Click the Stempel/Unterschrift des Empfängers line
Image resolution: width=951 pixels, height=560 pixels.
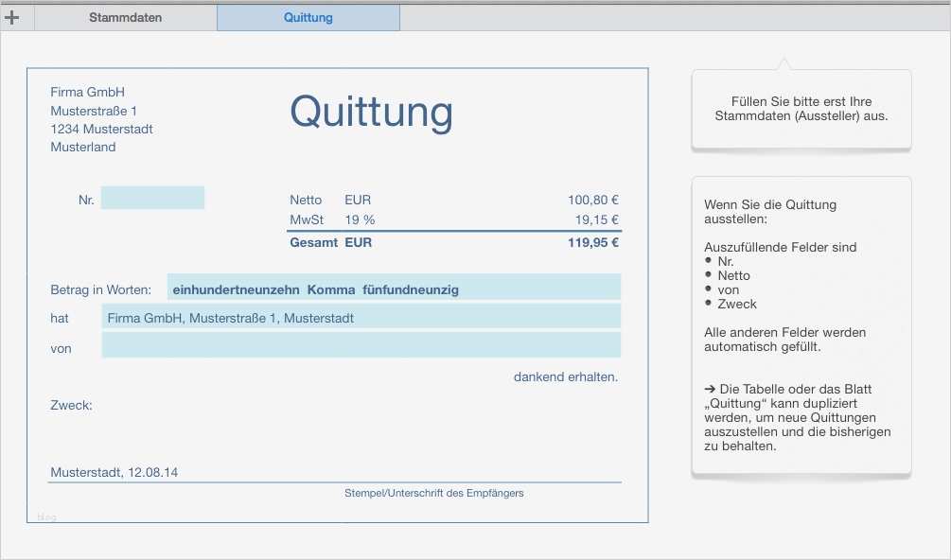[436, 492]
